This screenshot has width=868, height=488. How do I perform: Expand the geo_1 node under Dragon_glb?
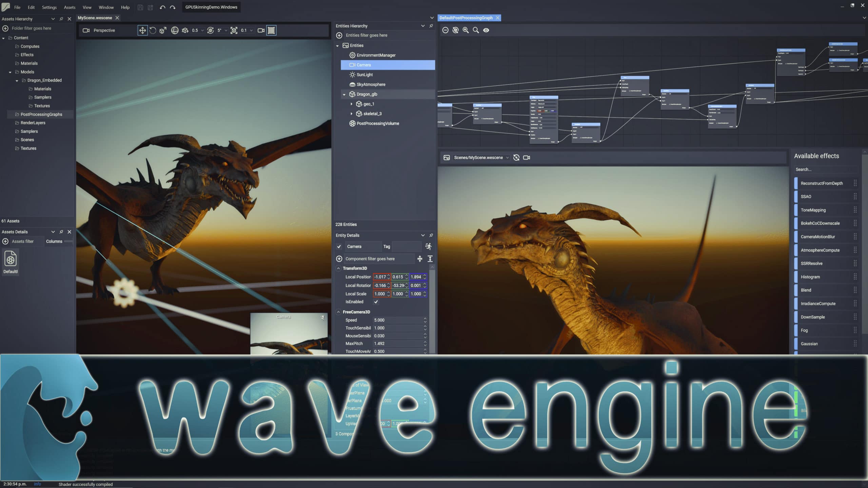tap(351, 104)
